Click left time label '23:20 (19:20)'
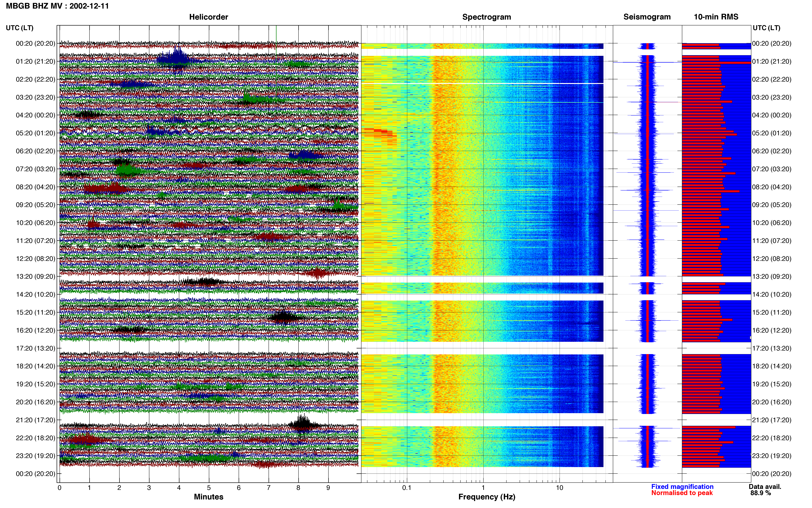This screenshot has height=508, width=812. pyautogui.click(x=36, y=456)
